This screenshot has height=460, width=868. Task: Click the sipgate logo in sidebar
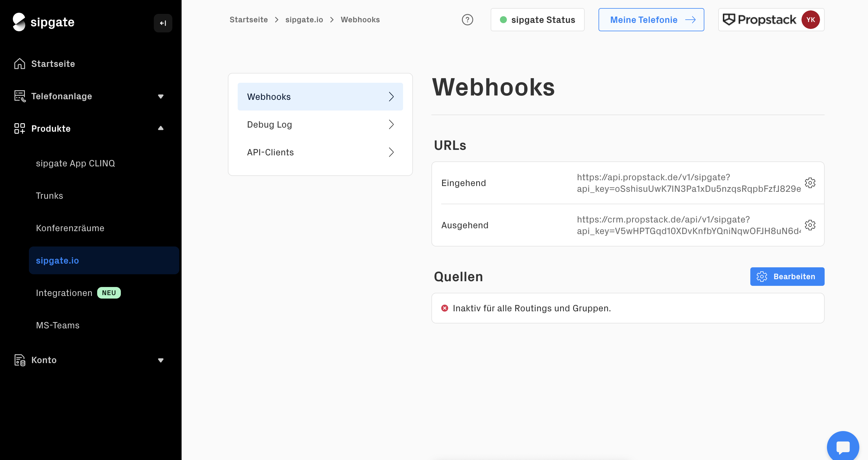pos(43,22)
